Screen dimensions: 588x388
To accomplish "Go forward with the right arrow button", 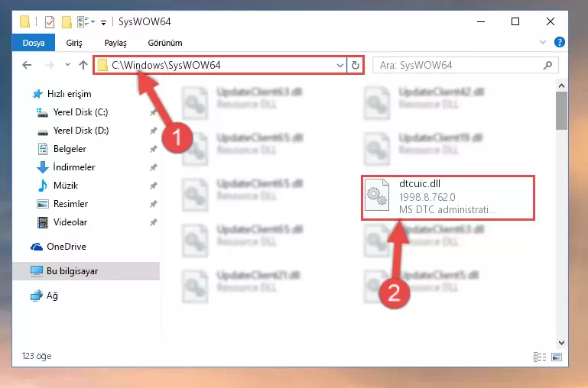I will pos(49,65).
